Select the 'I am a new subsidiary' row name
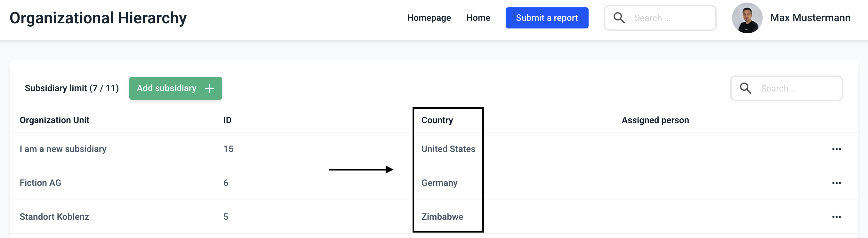Image resolution: width=868 pixels, height=238 pixels. click(x=63, y=149)
